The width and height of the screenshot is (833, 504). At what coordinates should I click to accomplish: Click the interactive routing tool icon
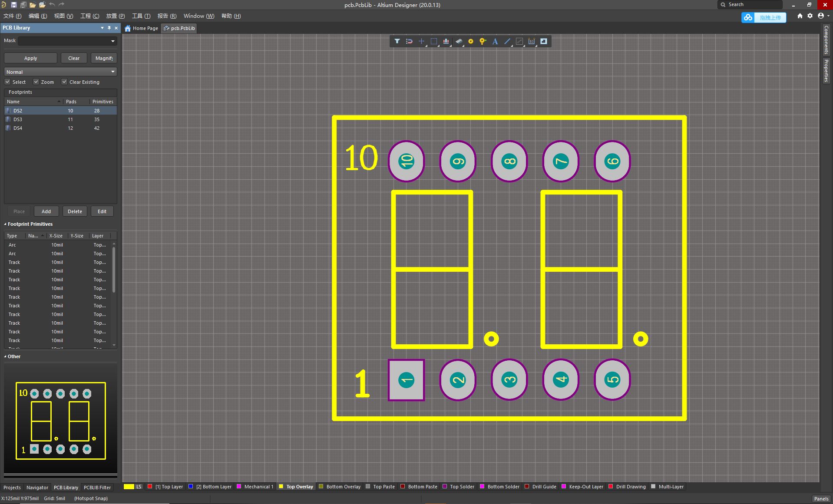click(x=519, y=41)
